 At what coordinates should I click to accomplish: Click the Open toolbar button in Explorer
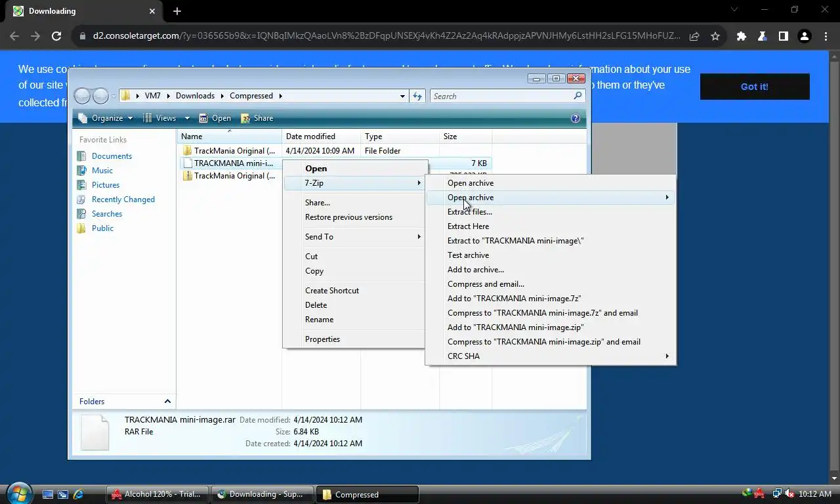coord(215,118)
